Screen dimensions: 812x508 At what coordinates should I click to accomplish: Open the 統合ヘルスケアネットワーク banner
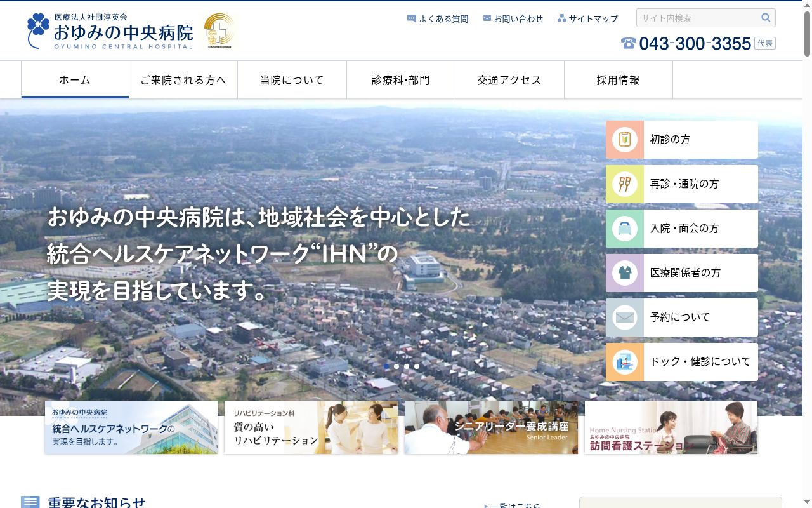coord(131,427)
